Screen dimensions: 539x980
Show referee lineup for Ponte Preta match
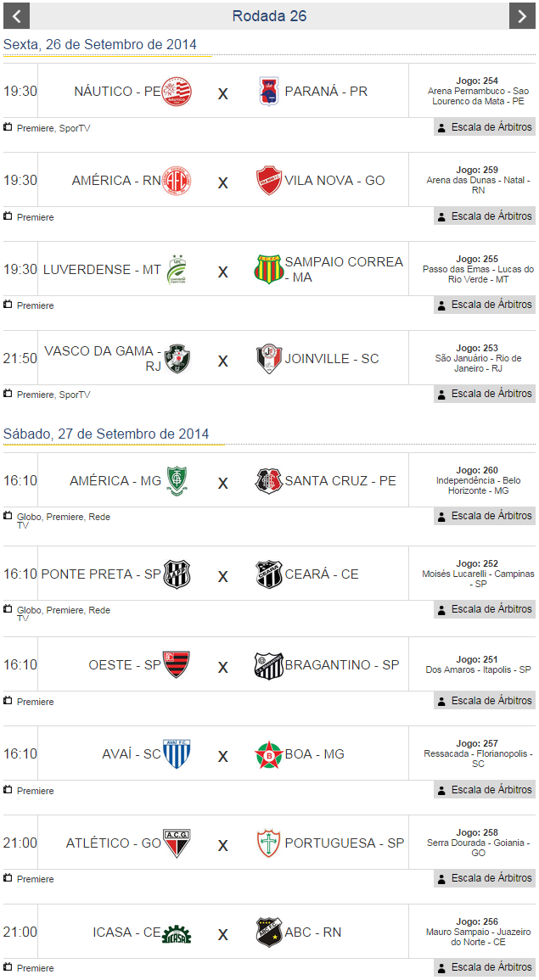[485, 609]
